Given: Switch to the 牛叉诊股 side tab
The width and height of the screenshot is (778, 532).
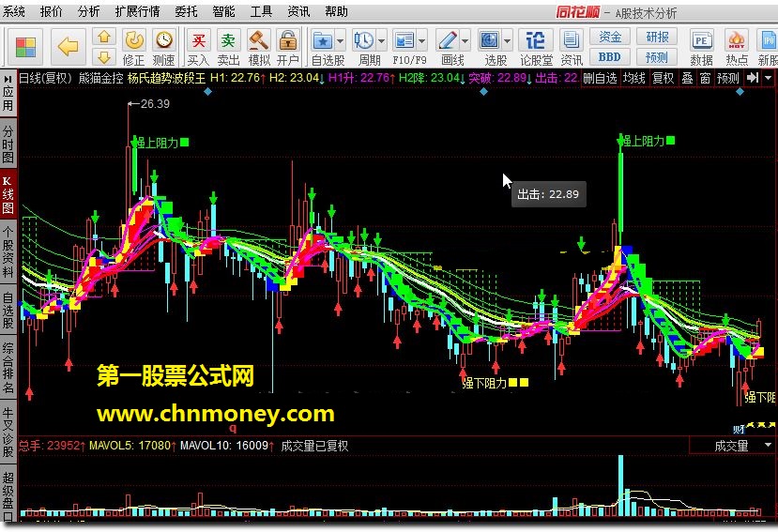Looking at the screenshot, I should click(x=8, y=433).
